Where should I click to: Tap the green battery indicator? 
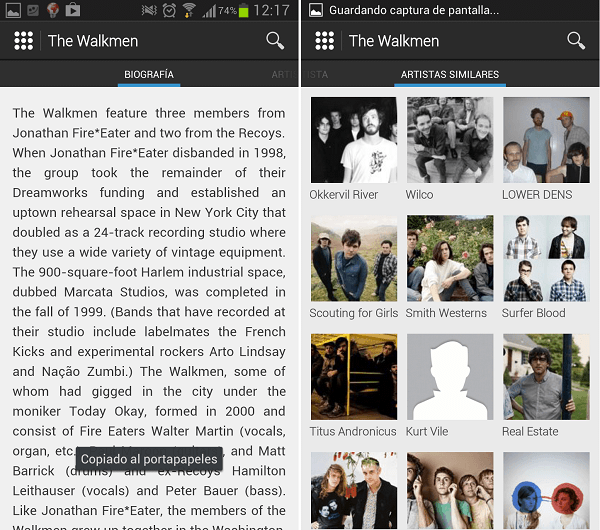[243, 10]
